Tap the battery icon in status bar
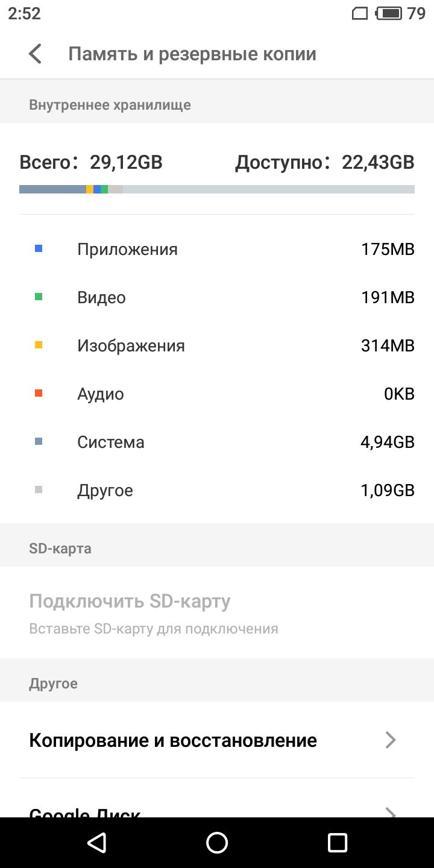This screenshot has width=434, height=868. click(389, 13)
